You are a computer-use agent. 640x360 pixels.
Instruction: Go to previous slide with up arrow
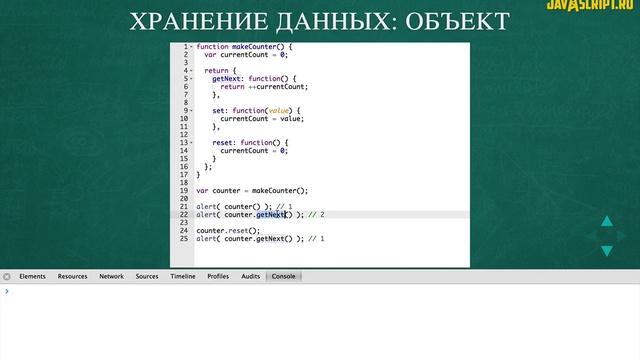click(607, 221)
